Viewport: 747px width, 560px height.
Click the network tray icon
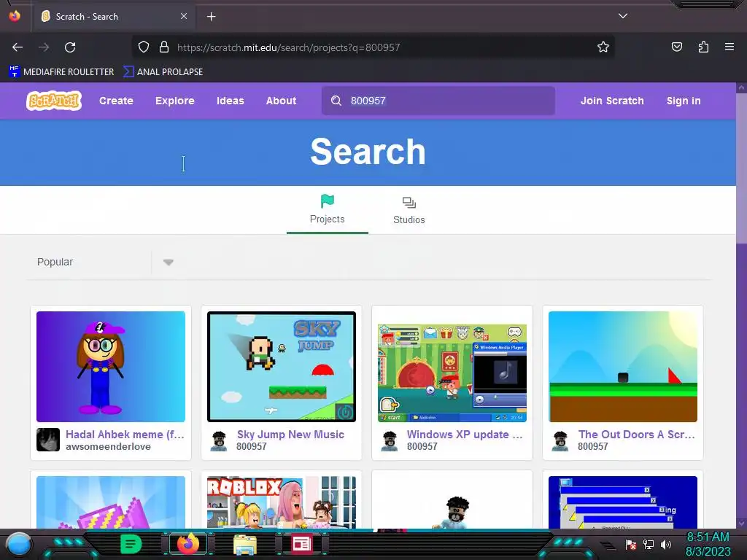click(x=649, y=544)
